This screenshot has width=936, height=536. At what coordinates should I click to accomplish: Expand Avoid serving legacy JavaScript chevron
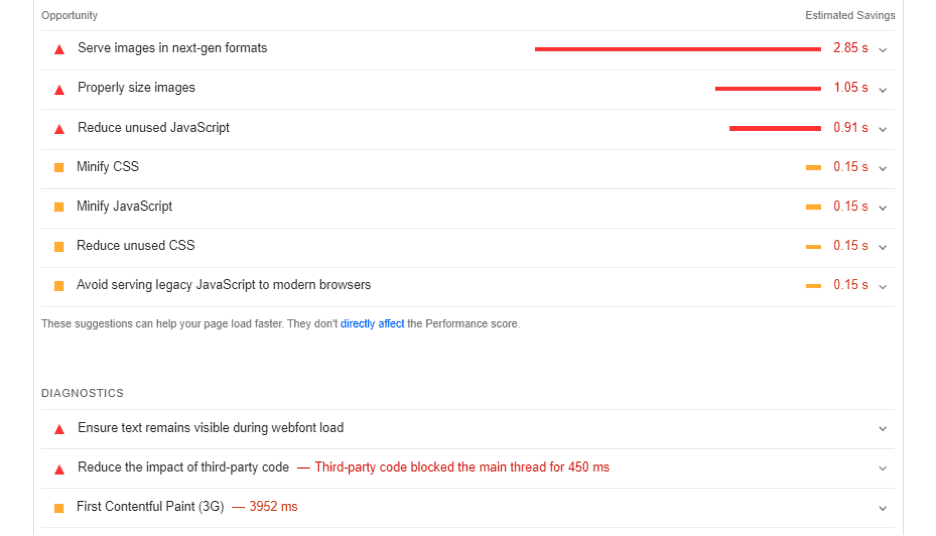pos(883,287)
